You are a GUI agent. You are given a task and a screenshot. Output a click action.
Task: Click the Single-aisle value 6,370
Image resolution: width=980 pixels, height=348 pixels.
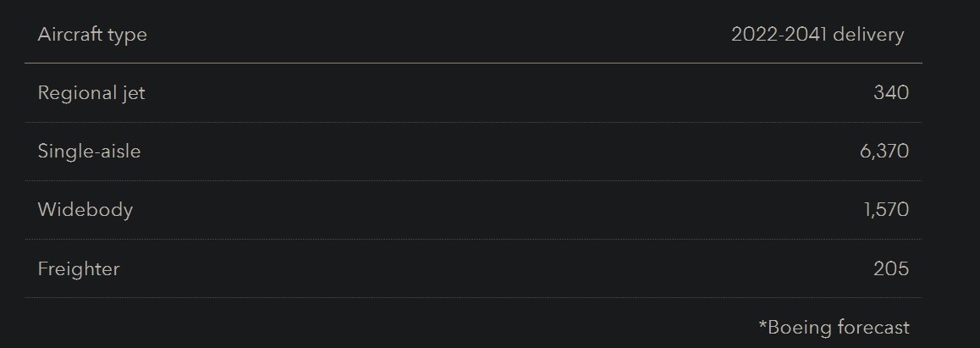(884, 152)
